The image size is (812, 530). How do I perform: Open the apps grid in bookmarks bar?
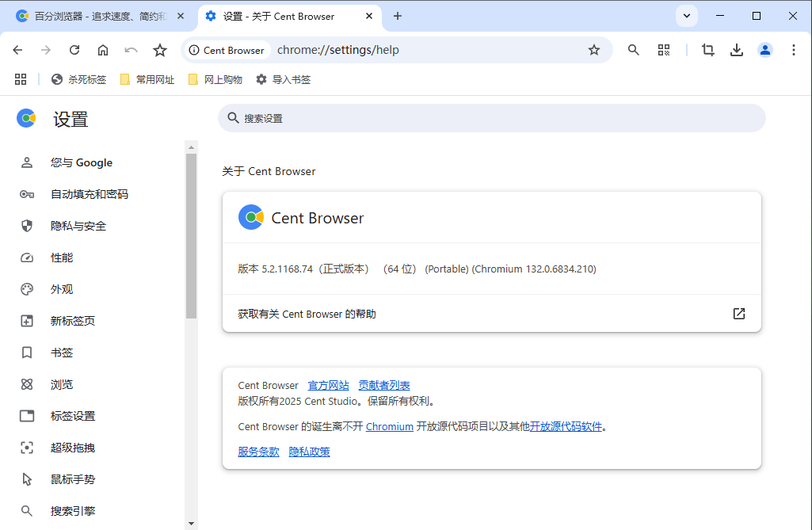pos(20,79)
